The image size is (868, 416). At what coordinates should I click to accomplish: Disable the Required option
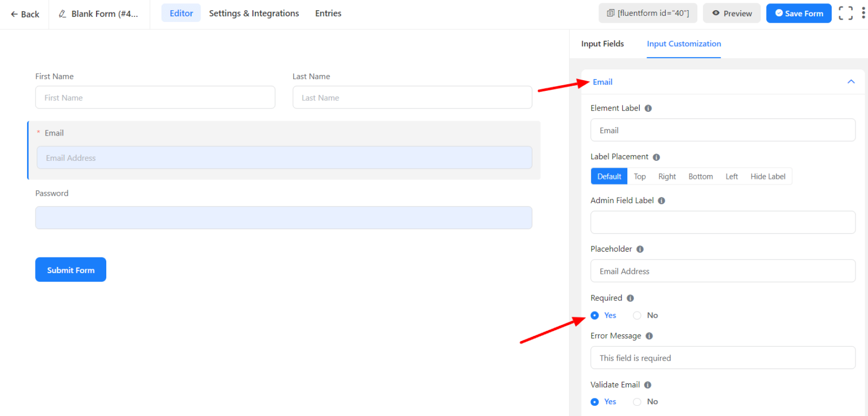click(637, 315)
